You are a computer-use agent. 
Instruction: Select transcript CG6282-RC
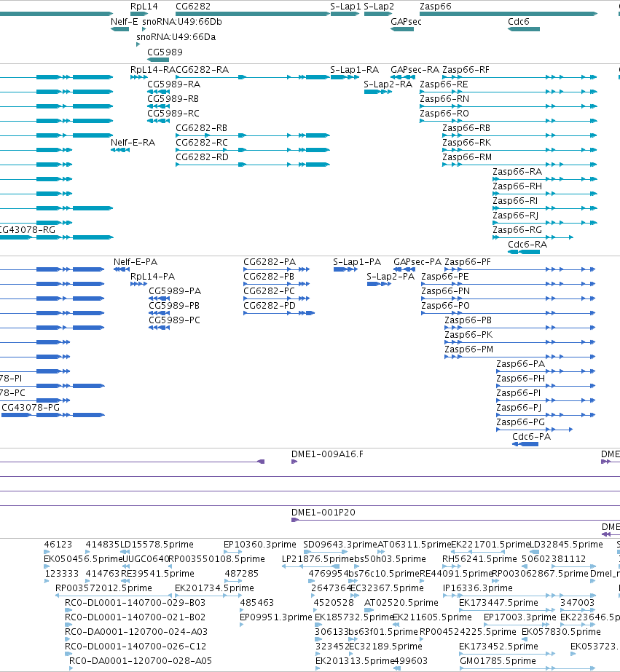click(202, 143)
